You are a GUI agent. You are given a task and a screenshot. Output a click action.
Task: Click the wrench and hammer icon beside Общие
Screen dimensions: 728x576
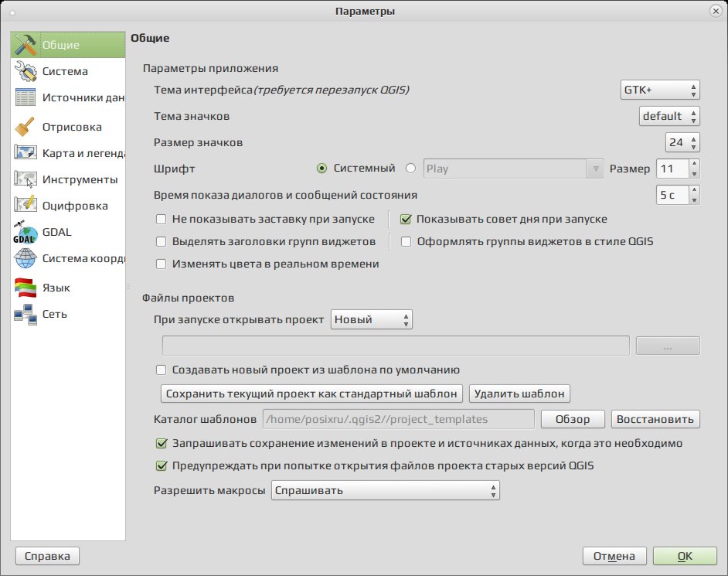point(26,45)
